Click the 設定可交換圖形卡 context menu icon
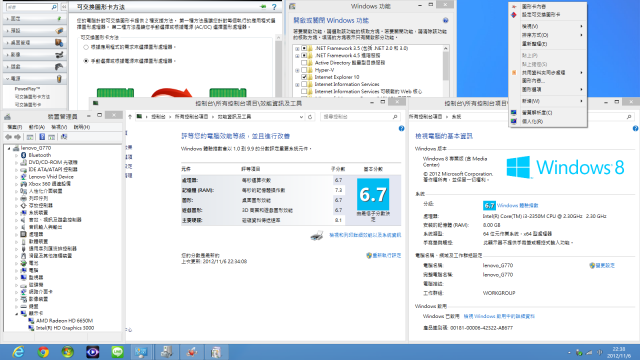The image size is (640, 360). pos(514,15)
